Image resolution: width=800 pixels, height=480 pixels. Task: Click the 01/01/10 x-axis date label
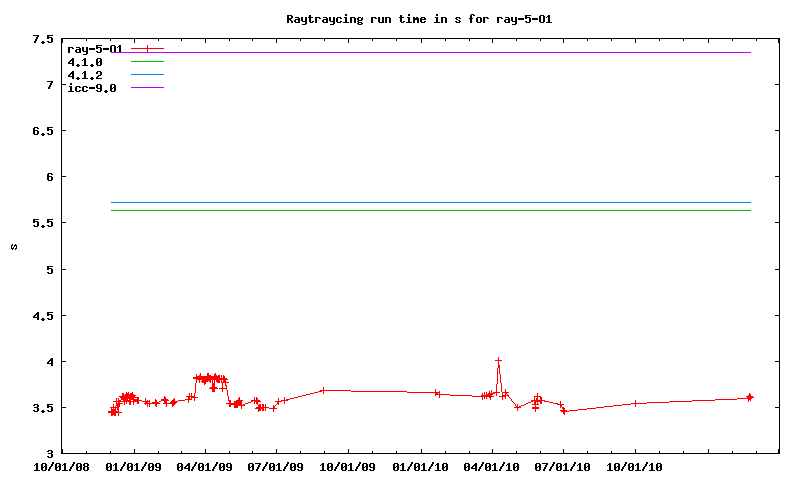(420, 465)
